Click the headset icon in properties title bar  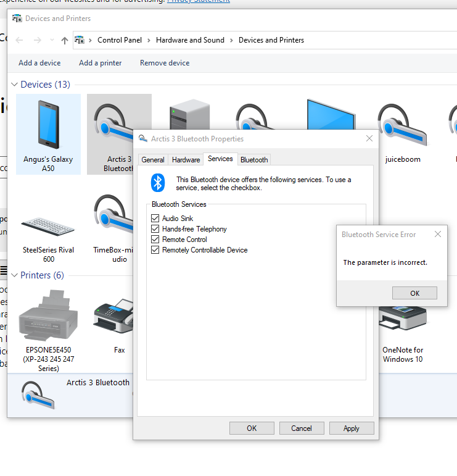143,139
